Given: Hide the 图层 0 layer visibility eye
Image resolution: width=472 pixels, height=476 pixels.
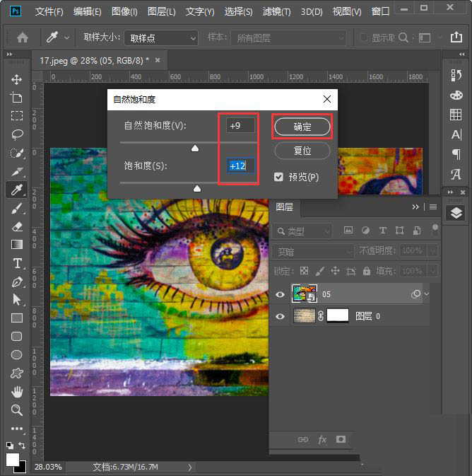Looking at the screenshot, I should point(280,316).
